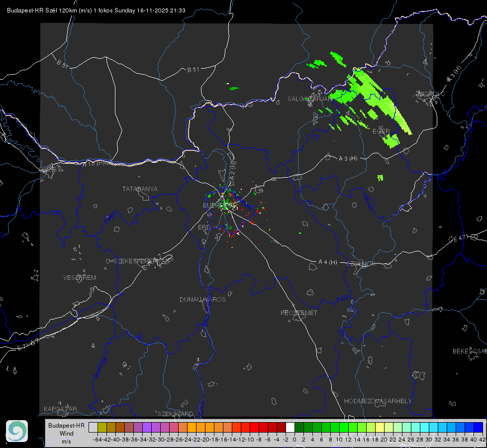Click the KAPOSVÁR city label
The image size is (487, 448).
(x=60, y=409)
